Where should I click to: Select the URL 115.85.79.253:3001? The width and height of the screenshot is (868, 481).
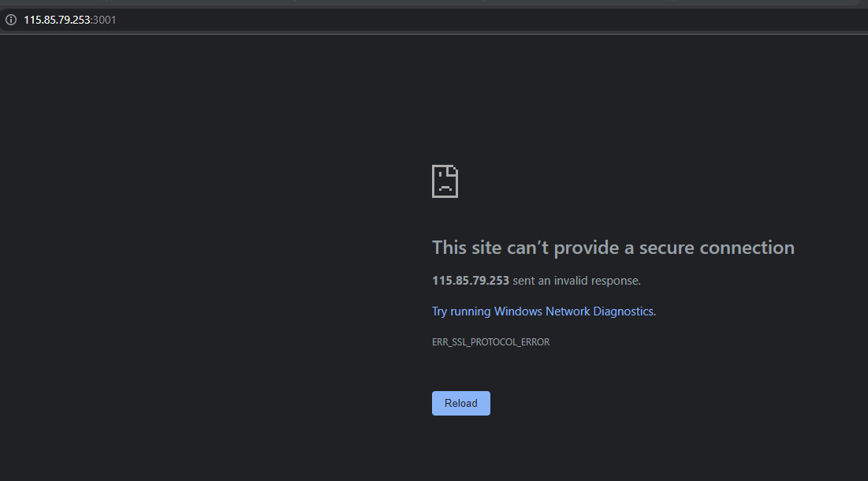[x=70, y=20]
